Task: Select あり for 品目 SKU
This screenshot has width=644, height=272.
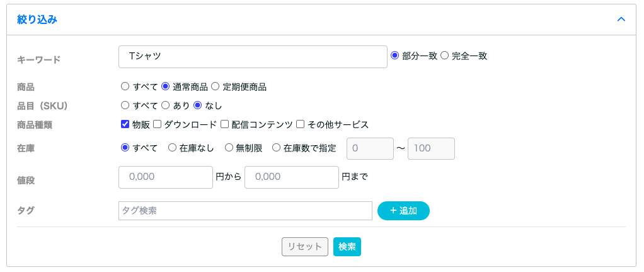Action: click(x=166, y=105)
